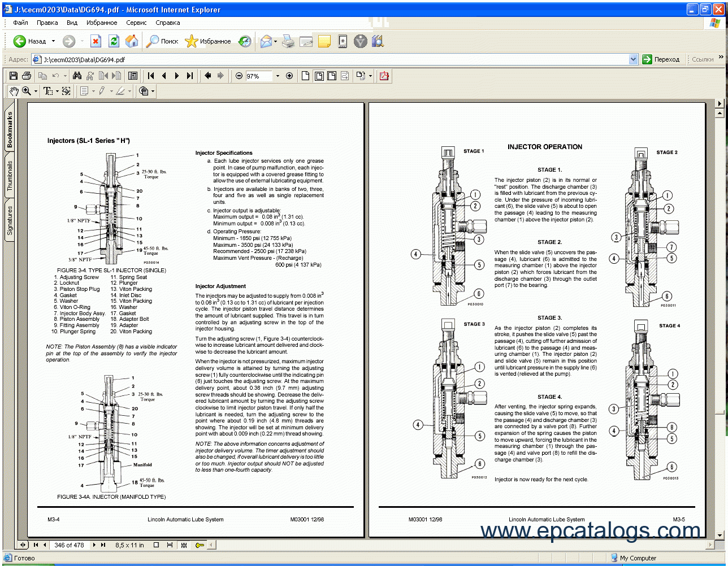Go to the Home page icon
Screen dimensions: 728x566
[132, 41]
